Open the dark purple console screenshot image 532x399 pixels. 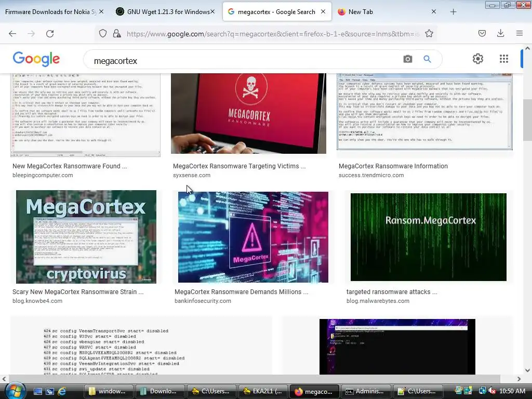click(397, 347)
